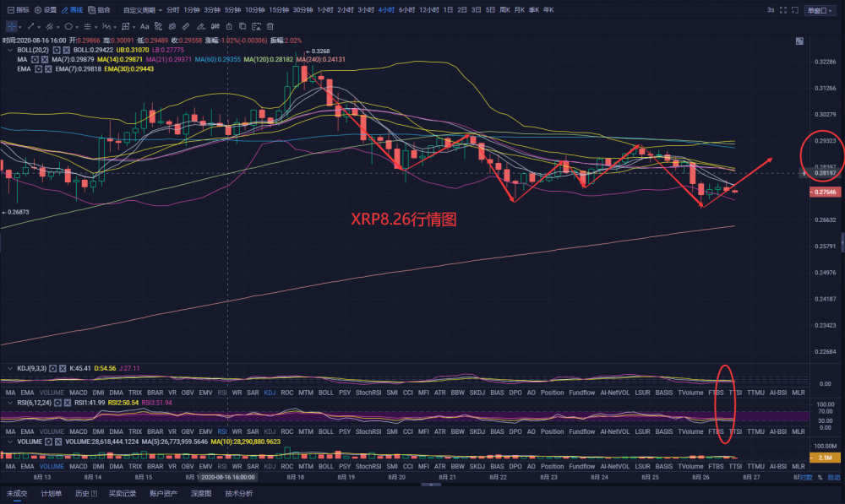Open EMA indicator settings gear
The image size is (845, 504).
point(38,69)
